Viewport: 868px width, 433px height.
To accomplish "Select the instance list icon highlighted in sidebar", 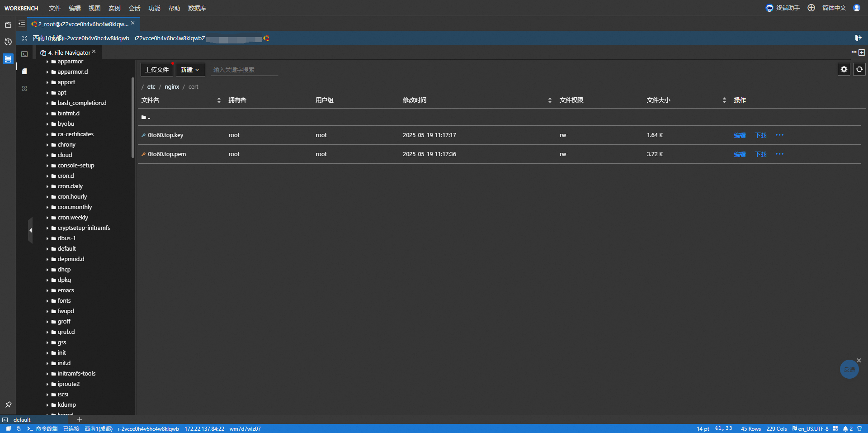I will pyautogui.click(x=8, y=59).
